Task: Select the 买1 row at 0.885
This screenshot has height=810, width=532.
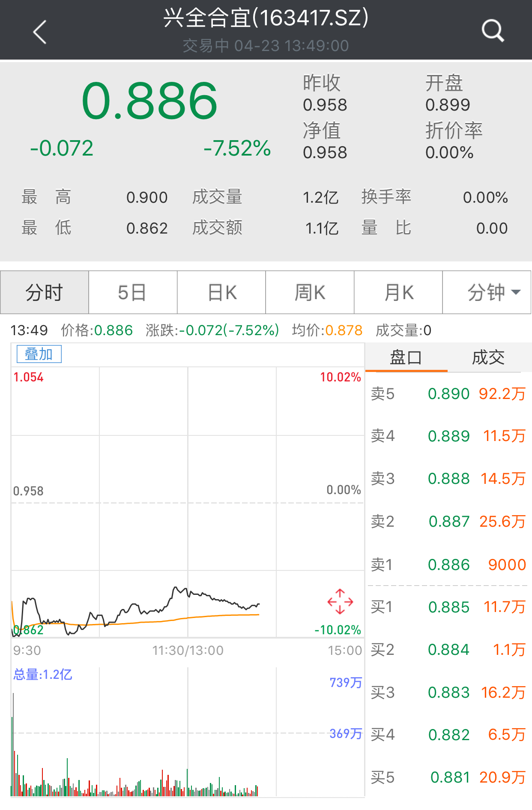Action: click(448, 607)
